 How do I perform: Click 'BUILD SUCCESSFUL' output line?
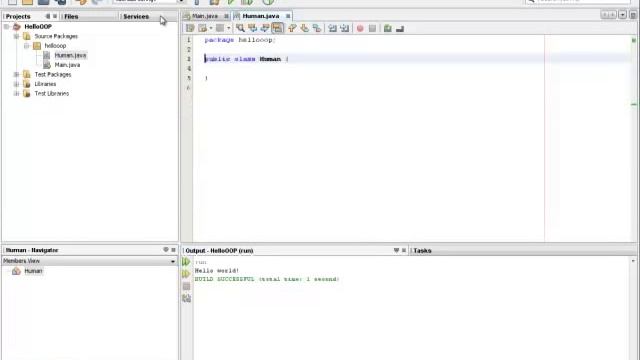tap(267, 279)
